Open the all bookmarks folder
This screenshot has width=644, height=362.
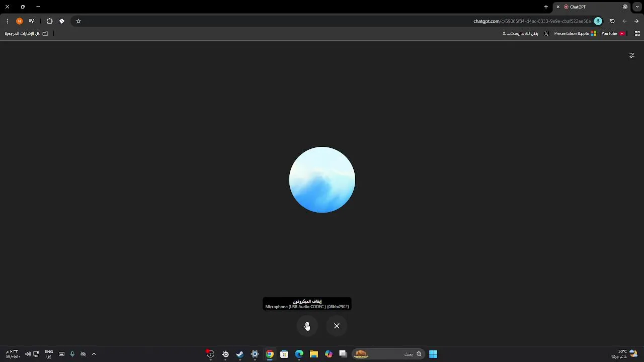pos(27,34)
